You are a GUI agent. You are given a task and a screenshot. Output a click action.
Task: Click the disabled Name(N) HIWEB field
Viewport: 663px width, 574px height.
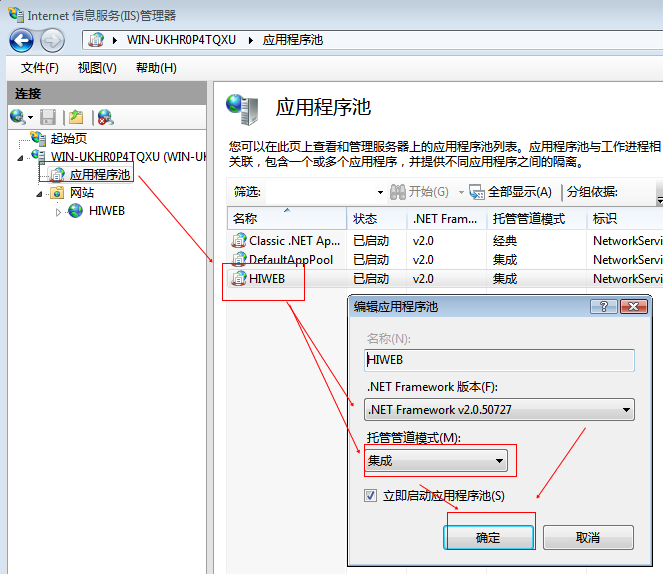tap(499, 360)
